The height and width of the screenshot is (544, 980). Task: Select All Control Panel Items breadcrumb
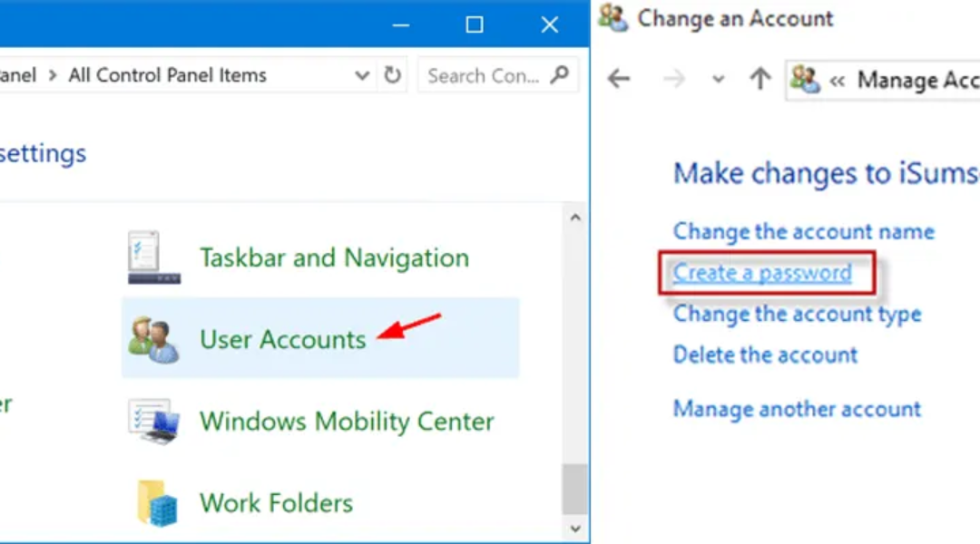(x=168, y=76)
